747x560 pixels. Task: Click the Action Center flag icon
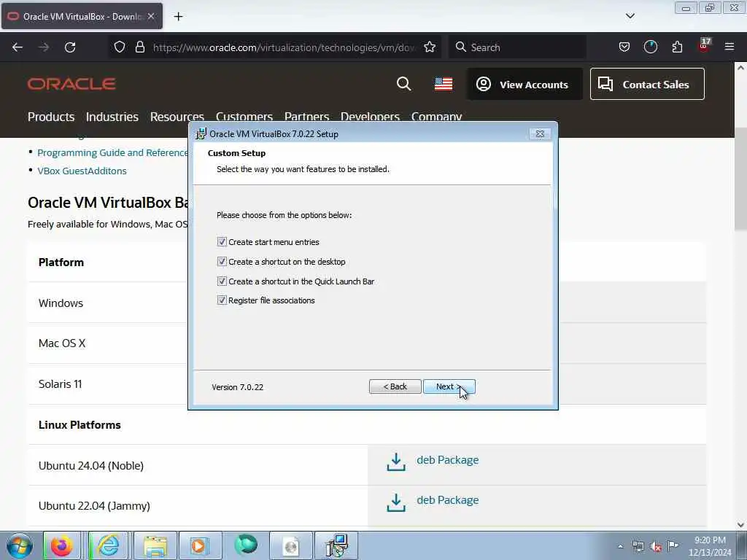tap(673, 545)
